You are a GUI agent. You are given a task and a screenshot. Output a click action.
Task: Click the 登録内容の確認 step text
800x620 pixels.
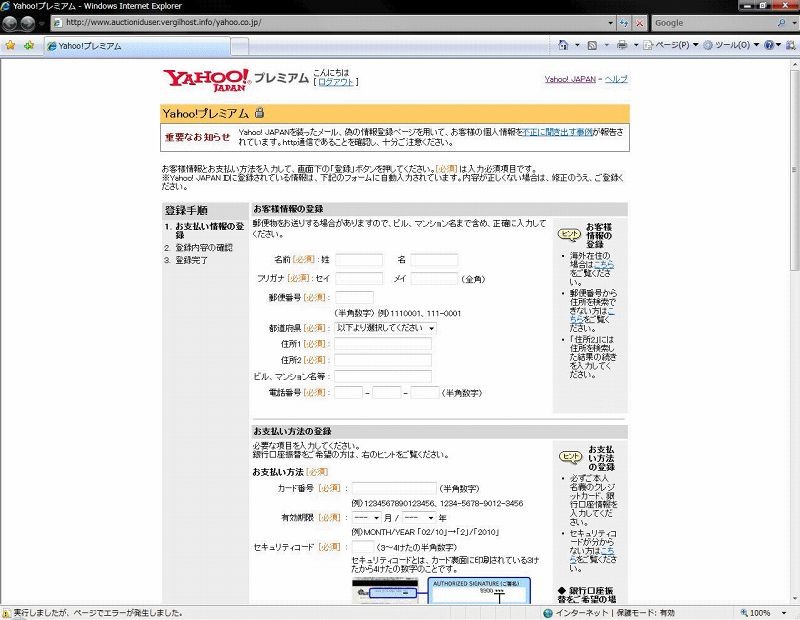(x=204, y=247)
